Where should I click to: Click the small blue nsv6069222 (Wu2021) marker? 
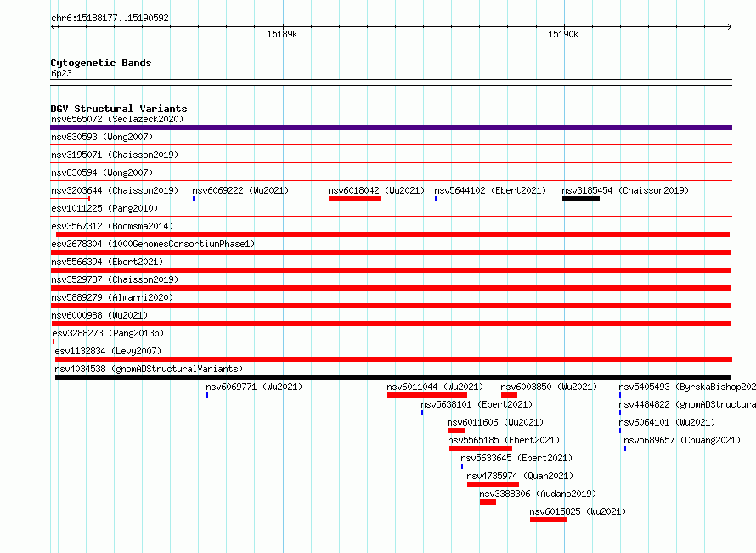[194, 199]
